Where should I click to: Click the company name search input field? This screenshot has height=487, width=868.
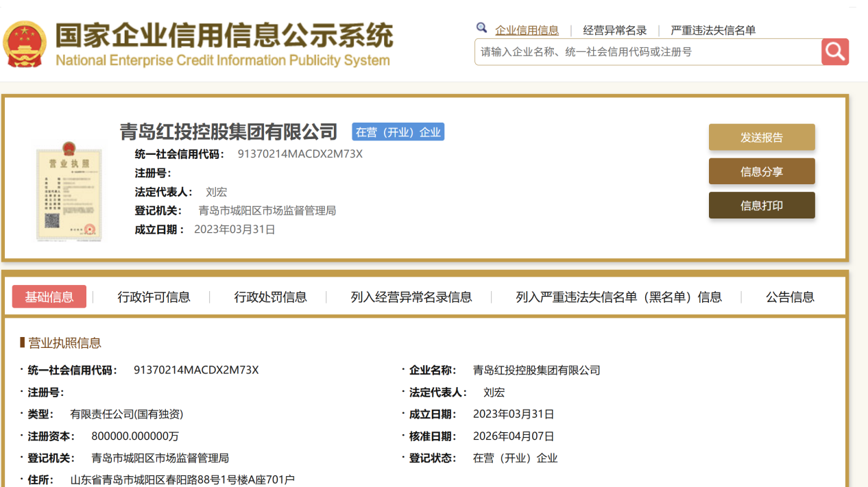tap(647, 52)
